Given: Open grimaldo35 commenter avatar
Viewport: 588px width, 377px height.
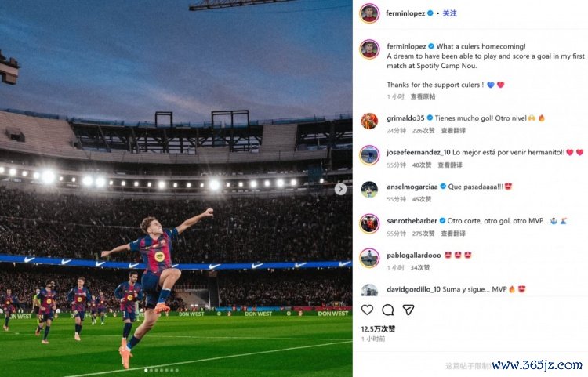Looking at the screenshot, I should coord(369,121).
